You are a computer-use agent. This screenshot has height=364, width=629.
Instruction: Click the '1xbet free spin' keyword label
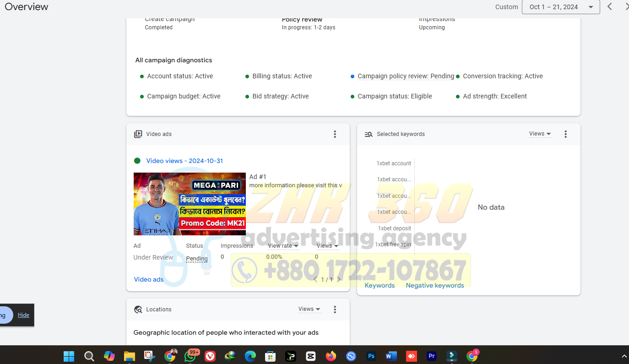(393, 244)
